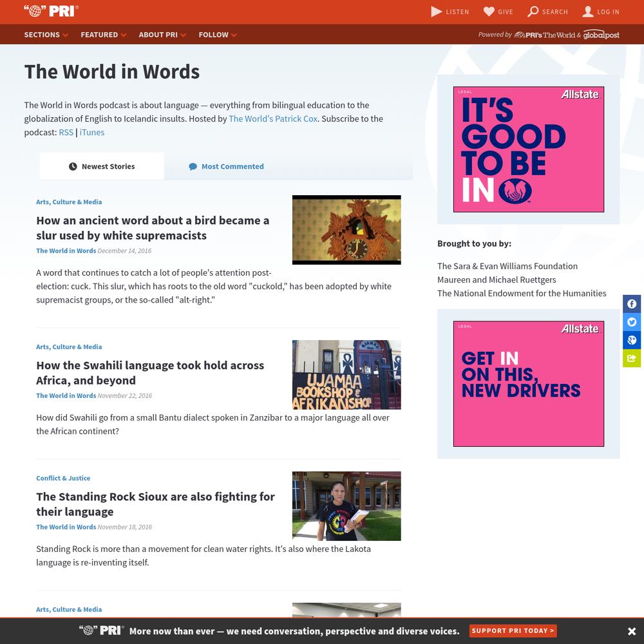
Task: Click the Give text in header
Action: click(x=506, y=12)
